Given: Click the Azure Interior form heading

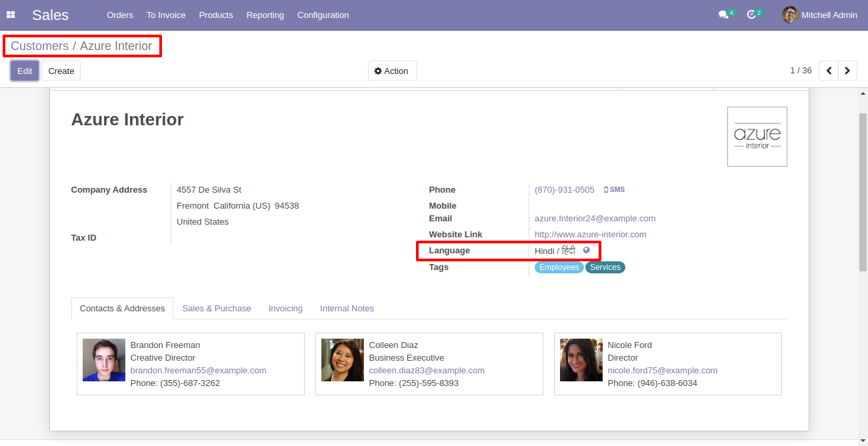Looking at the screenshot, I should (127, 119).
